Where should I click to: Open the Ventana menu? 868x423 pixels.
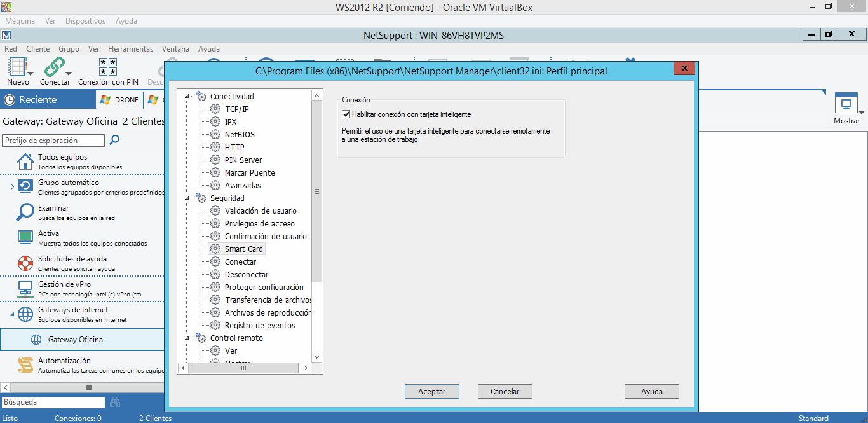[175, 48]
